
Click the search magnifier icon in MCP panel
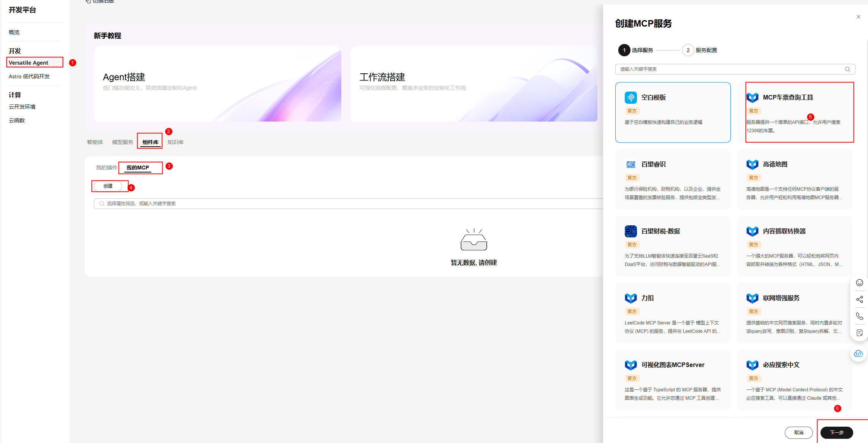pos(847,69)
